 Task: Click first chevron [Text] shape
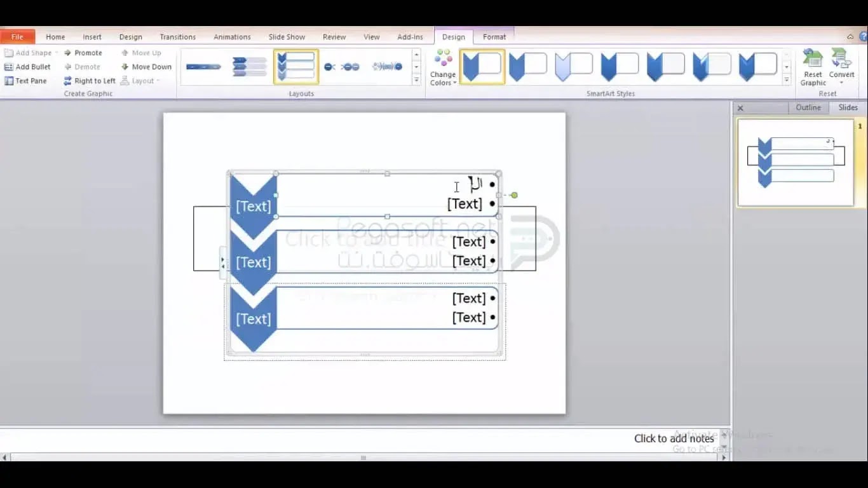(254, 206)
